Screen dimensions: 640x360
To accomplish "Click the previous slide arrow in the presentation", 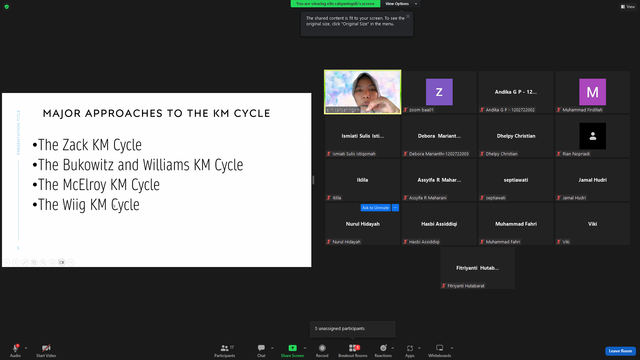I will [x=7, y=262].
